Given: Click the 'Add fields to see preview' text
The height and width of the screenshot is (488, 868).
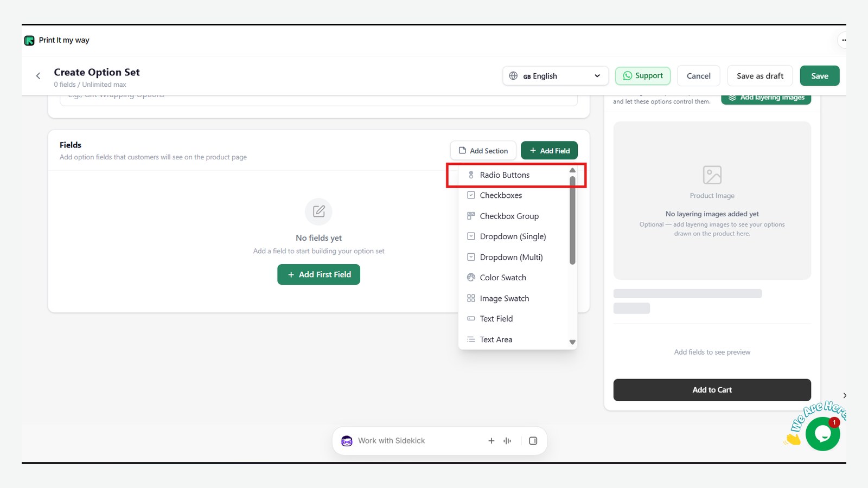Looking at the screenshot, I should click(712, 352).
